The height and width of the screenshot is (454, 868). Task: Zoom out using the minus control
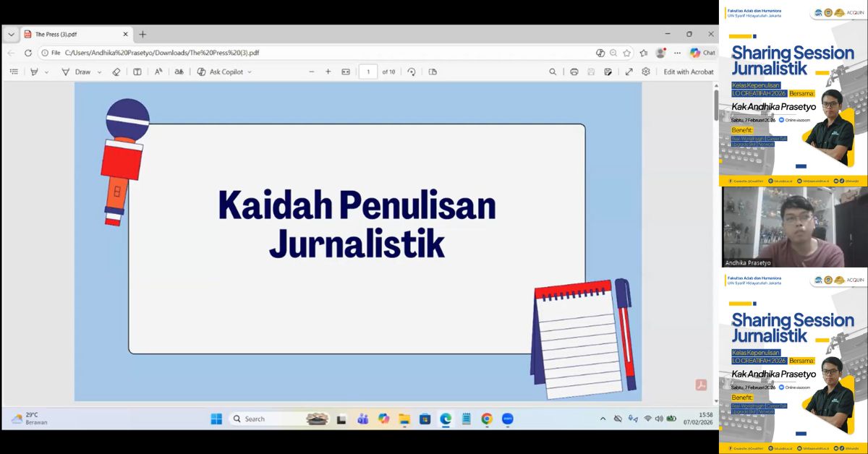coord(311,72)
